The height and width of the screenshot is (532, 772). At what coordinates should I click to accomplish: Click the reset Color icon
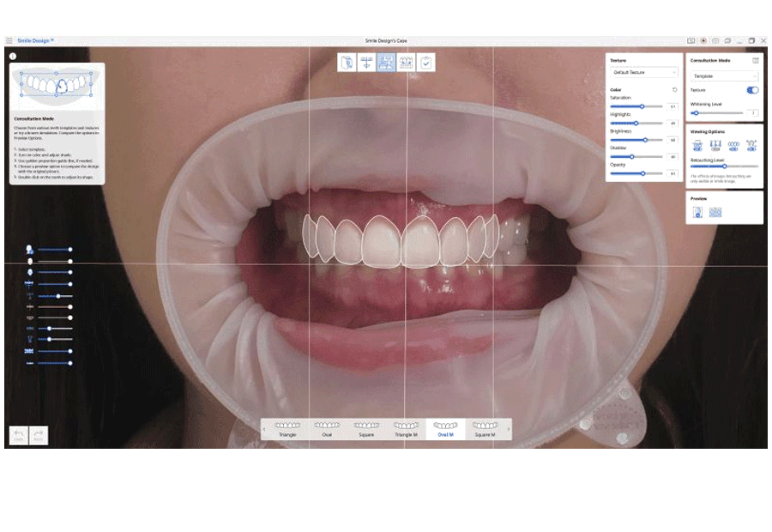click(x=674, y=89)
